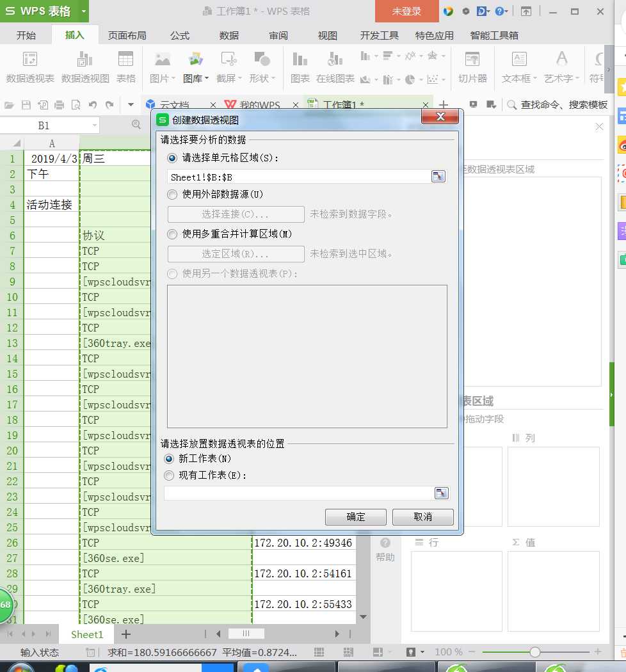Switch to the 页面布局 ribbon tab
The width and height of the screenshot is (626, 672).
(127, 36)
